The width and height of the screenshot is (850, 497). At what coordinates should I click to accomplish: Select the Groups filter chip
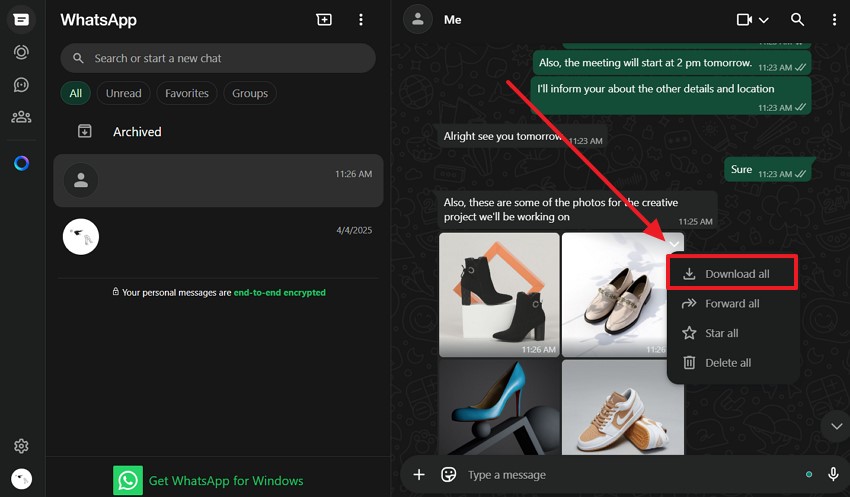[250, 93]
